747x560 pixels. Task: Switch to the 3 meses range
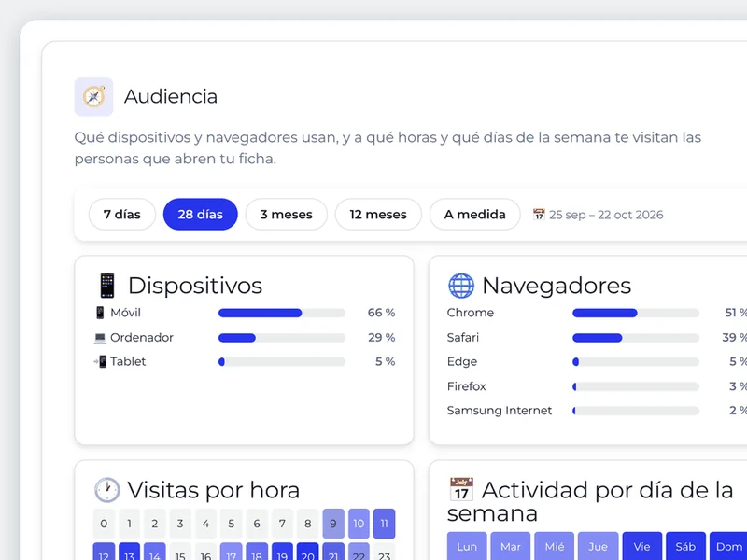pos(287,215)
